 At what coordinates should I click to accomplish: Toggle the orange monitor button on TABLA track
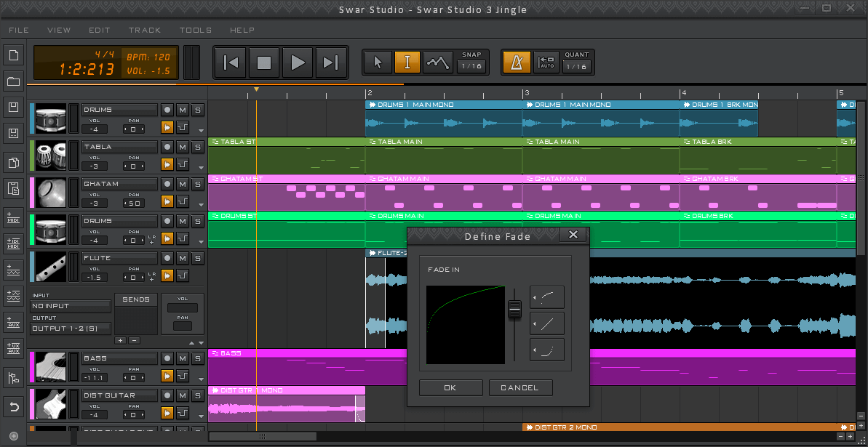[x=167, y=164]
